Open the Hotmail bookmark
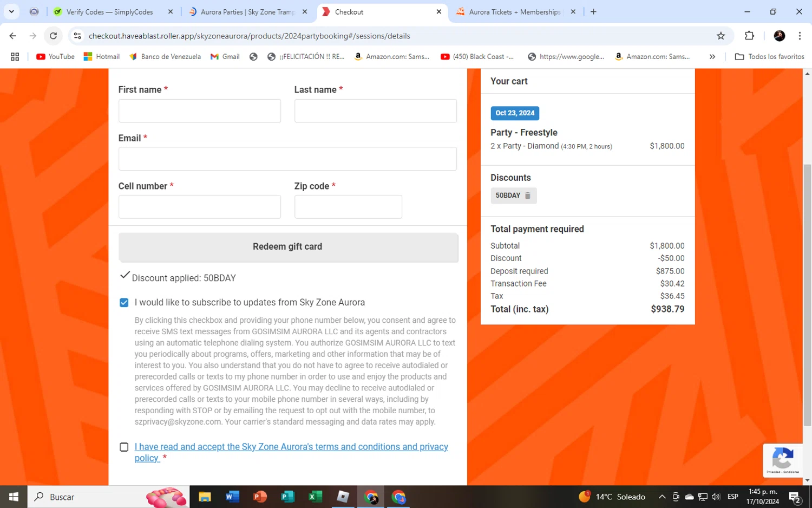This screenshot has width=812, height=508. [102, 56]
